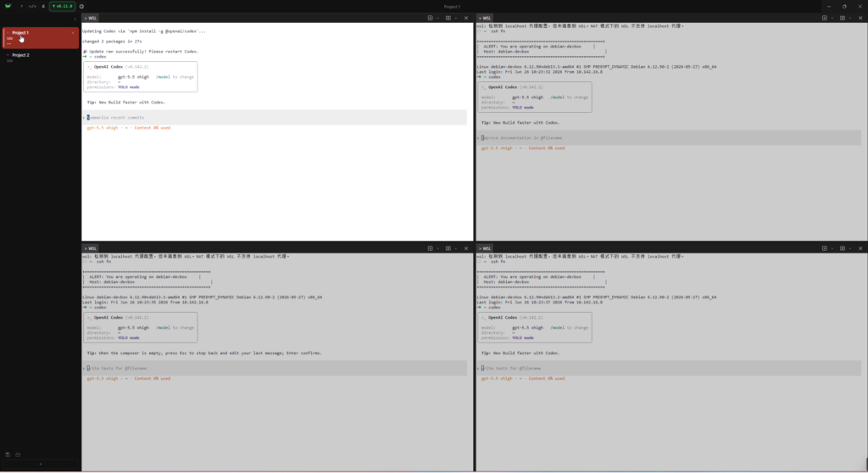The width and height of the screenshot is (868, 473).
Task: Split the bottom-right pane
Action: 842,248
